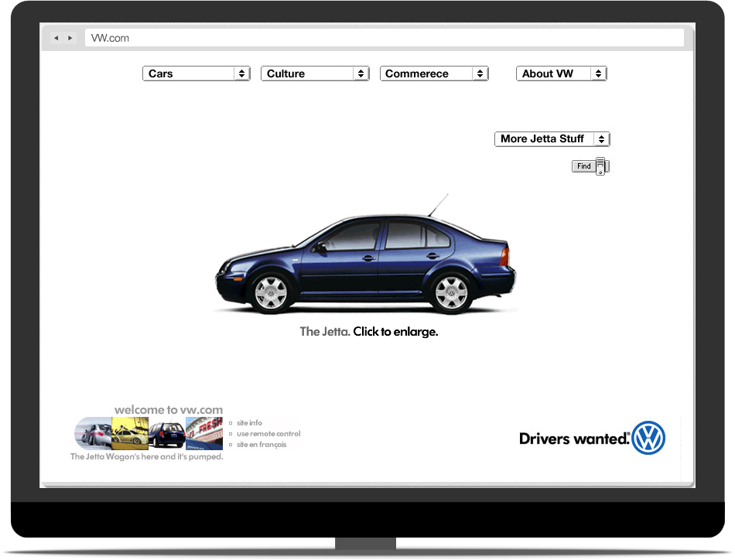Image resolution: width=735 pixels, height=560 pixels.
Task: Select the yellow car thumbnail
Action: (130, 433)
